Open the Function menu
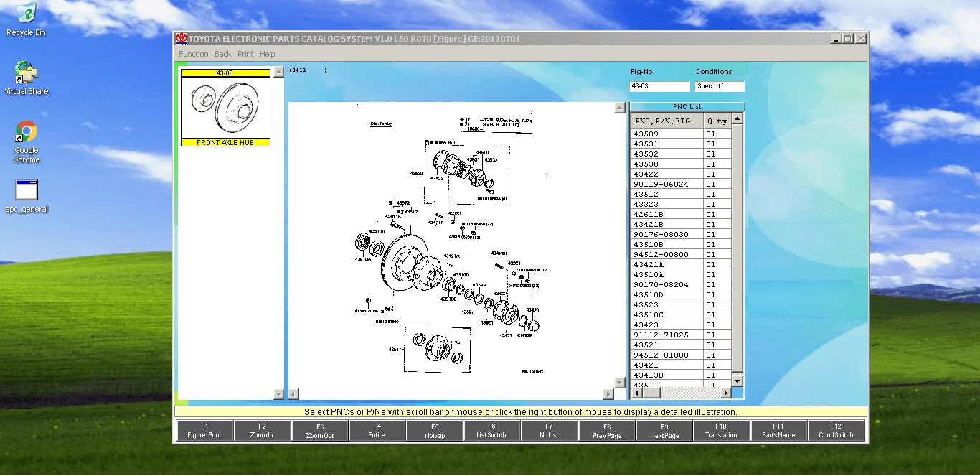The image size is (980, 476). click(193, 54)
